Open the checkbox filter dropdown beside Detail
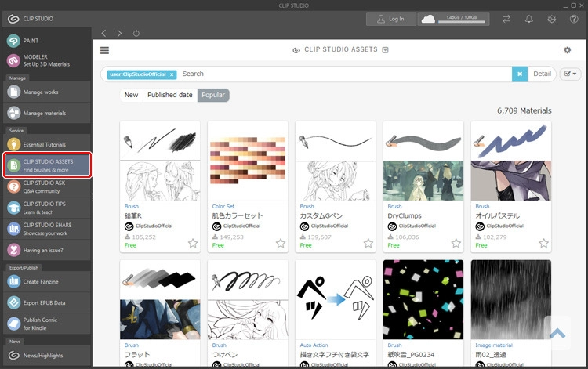The image size is (588, 369). pos(570,74)
